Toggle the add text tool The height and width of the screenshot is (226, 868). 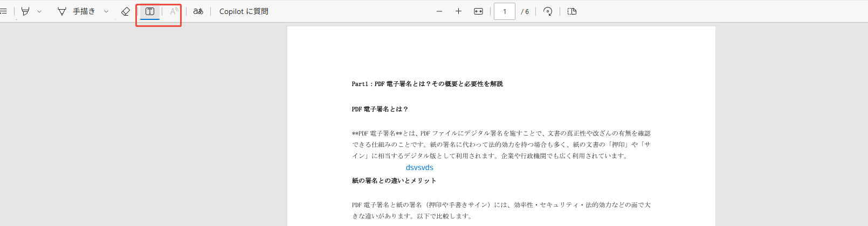tap(150, 11)
